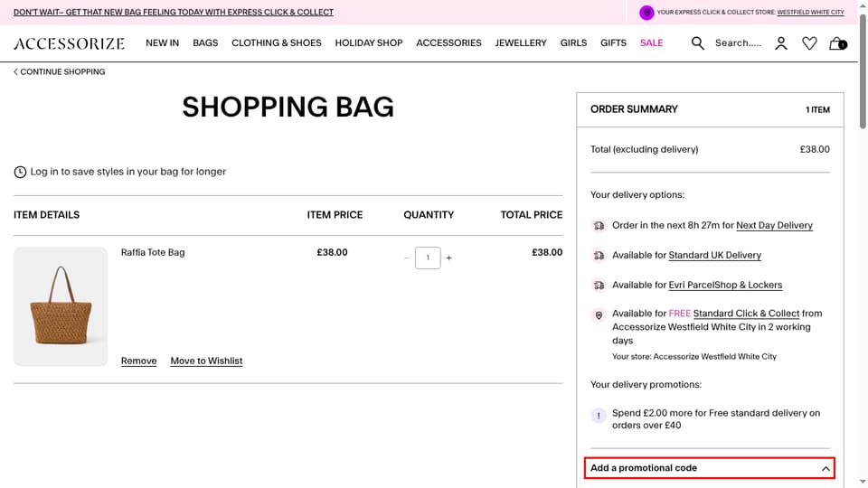868x488 pixels.
Task: Click the search magnifier icon
Action: click(697, 43)
